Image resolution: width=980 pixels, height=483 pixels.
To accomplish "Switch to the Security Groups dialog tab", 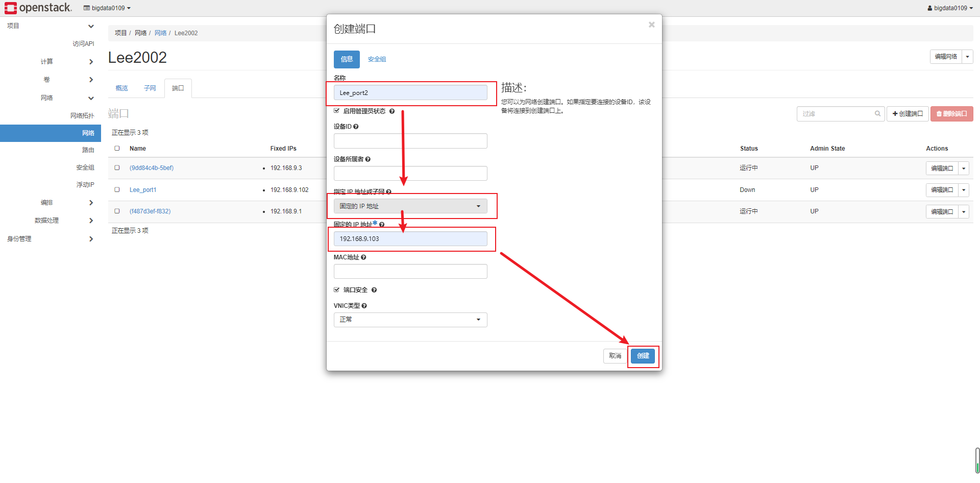I will pyautogui.click(x=377, y=59).
